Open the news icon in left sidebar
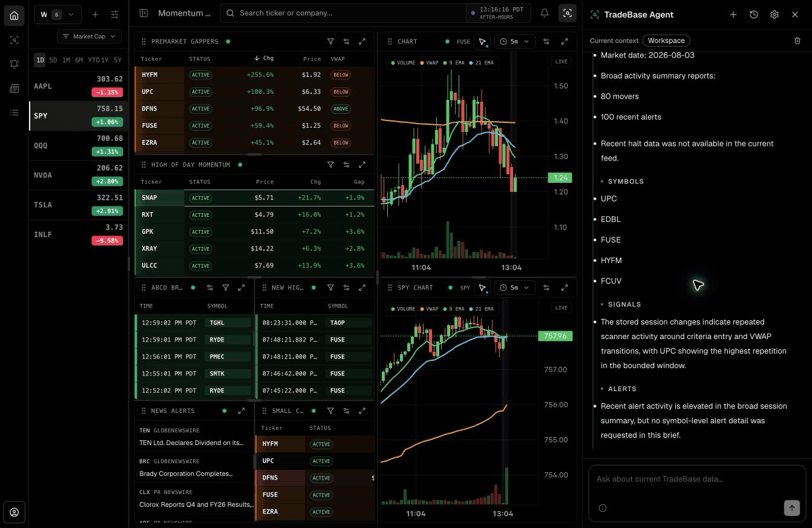 pos(14,88)
